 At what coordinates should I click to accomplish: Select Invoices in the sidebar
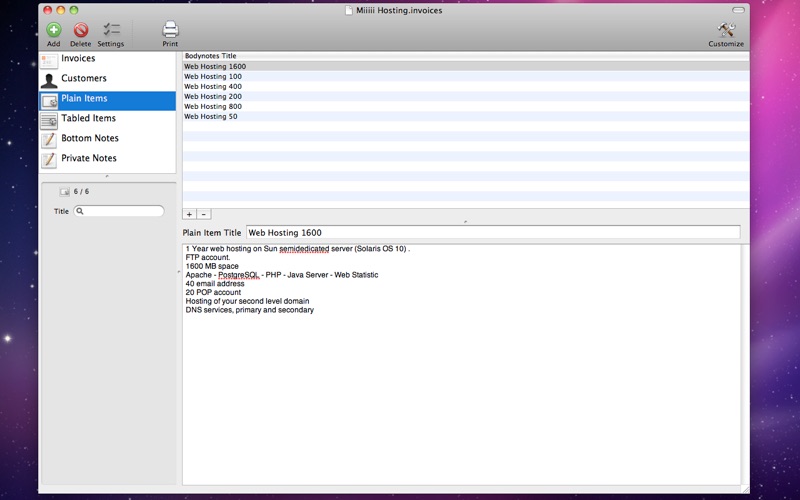click(x=78, y=59)
